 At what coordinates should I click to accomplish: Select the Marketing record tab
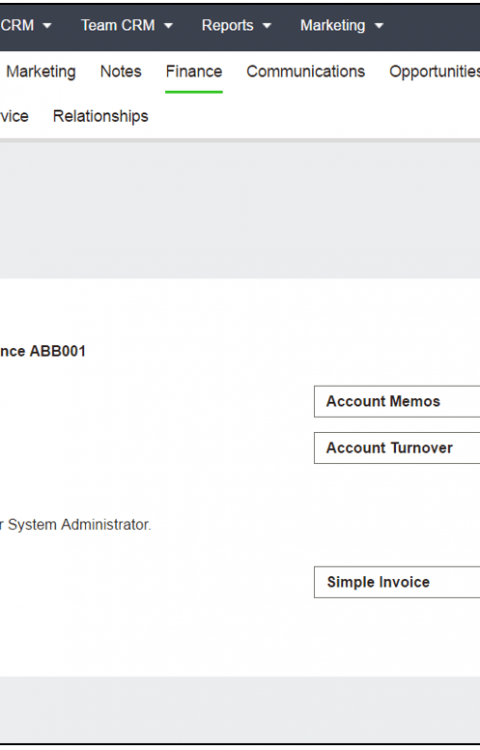[x=41, y=72]
